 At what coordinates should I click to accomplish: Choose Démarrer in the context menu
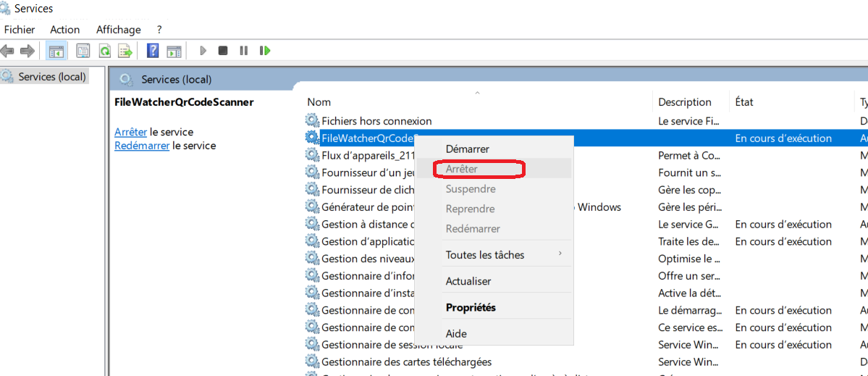[467, 149]
